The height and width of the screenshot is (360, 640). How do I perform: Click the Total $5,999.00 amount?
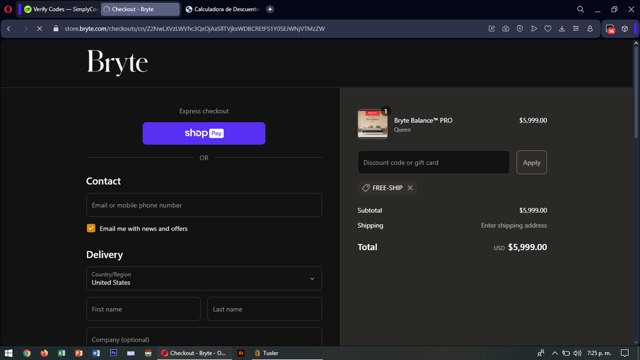(x=527, y=247)
